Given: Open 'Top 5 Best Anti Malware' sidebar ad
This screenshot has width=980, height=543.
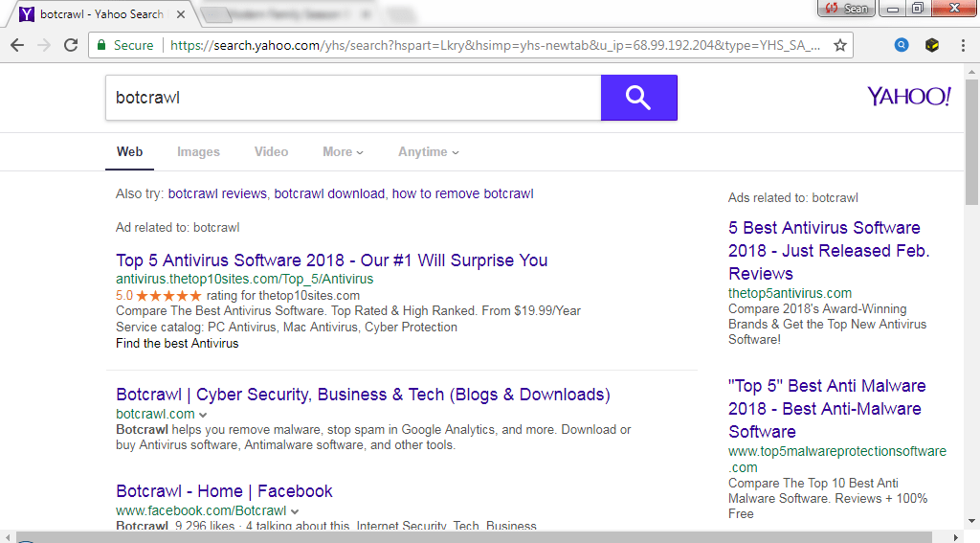Looking at the screenshot, I should [x=827, y=409].
